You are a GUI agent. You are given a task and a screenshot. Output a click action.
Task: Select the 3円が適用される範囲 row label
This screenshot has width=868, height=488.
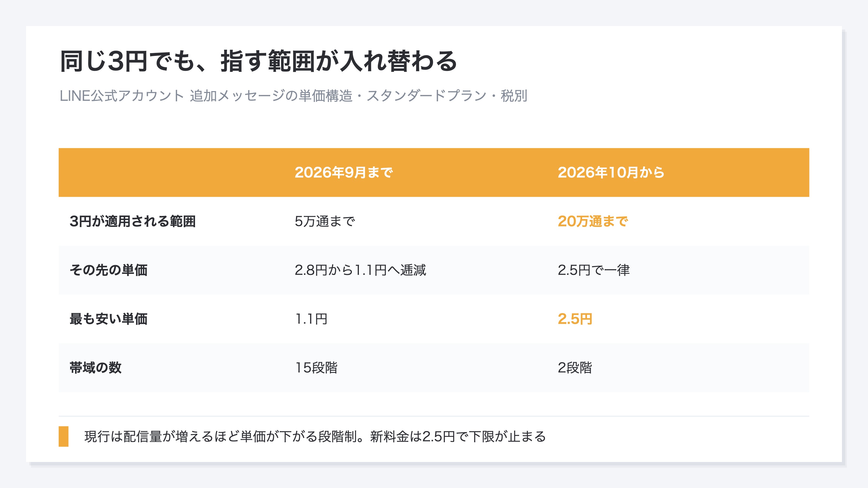click(x=132, y=221)
